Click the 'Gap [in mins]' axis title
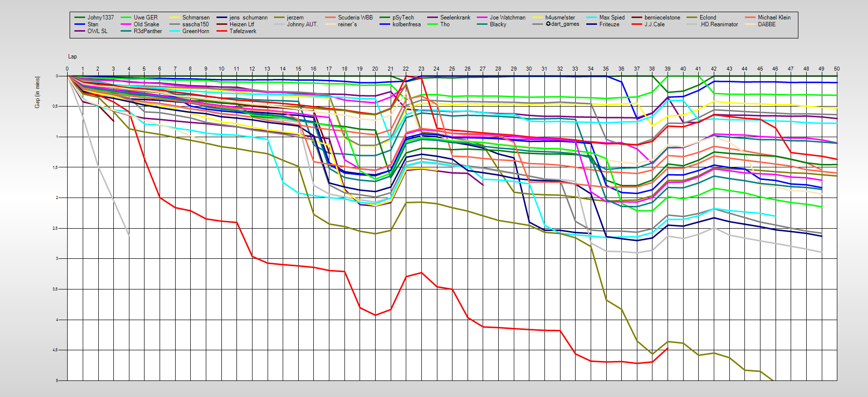This screenshot has height=397, width=868. (37, 92)
